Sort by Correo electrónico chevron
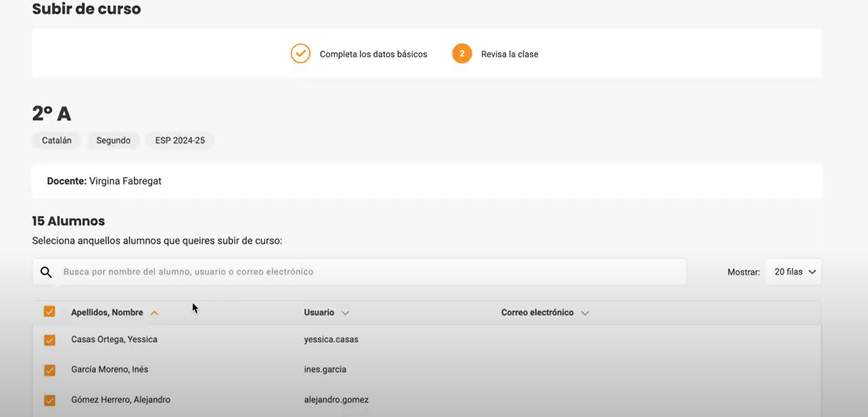The width and height of the screenshot is (868, 417). coord(584,313)
